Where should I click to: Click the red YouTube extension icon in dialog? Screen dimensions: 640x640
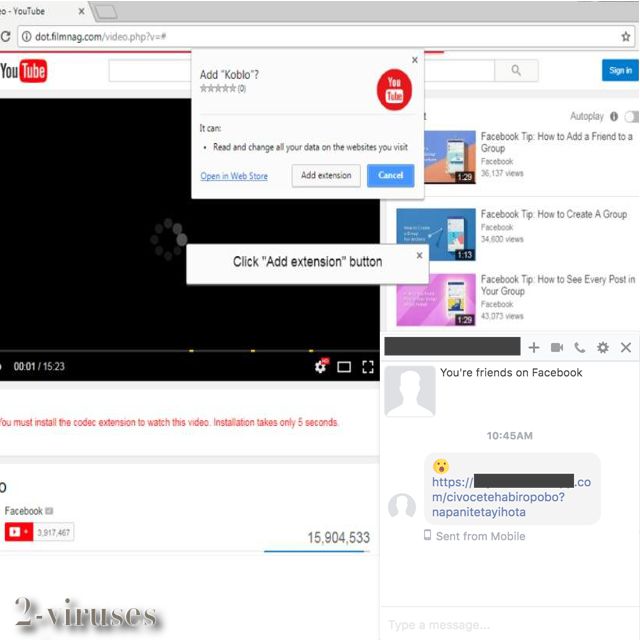tap(394, 89)
